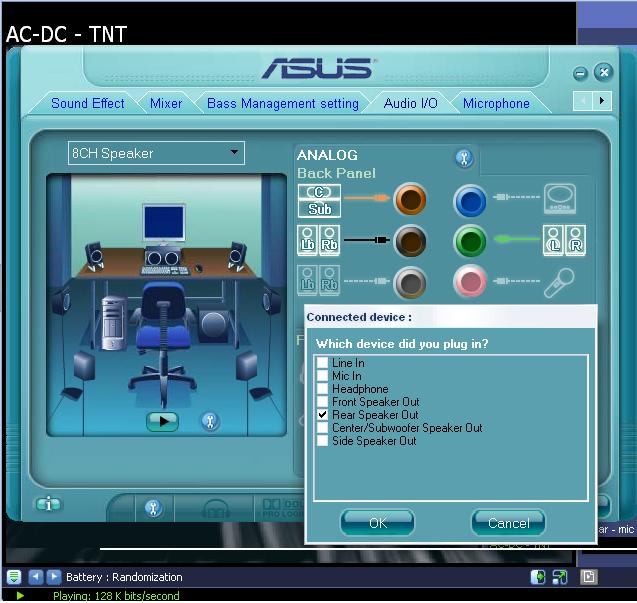The height and width of the screenshot is (603, 637).
Task: Click the line-in device icon beside blue jack
Action: tap(560, 199)
